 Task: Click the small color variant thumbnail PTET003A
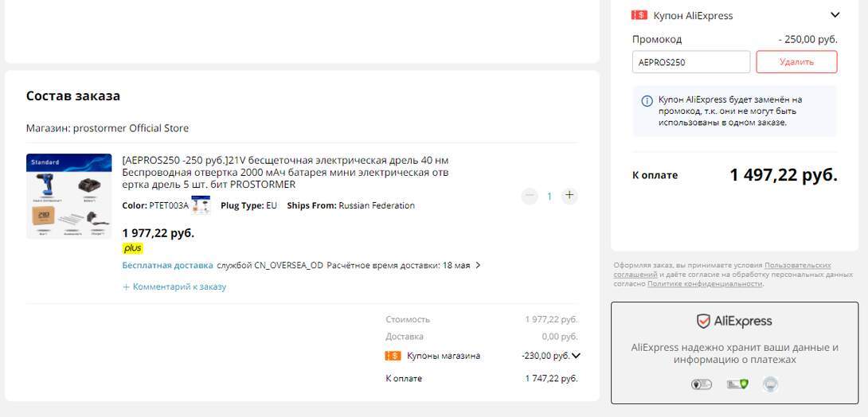pyautogui.click(x=201, y=205)
